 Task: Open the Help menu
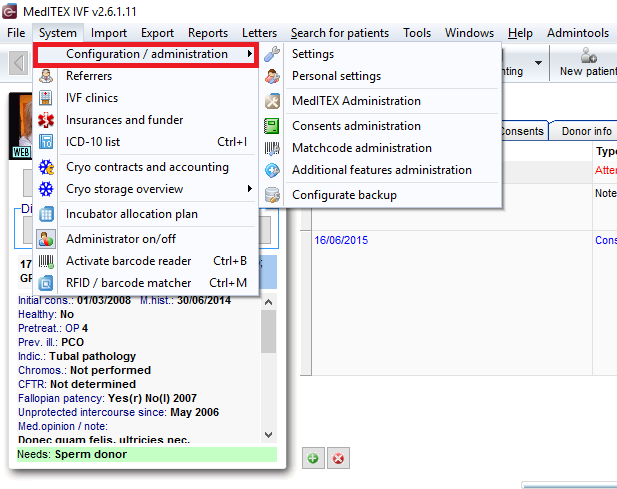point(520,33)
